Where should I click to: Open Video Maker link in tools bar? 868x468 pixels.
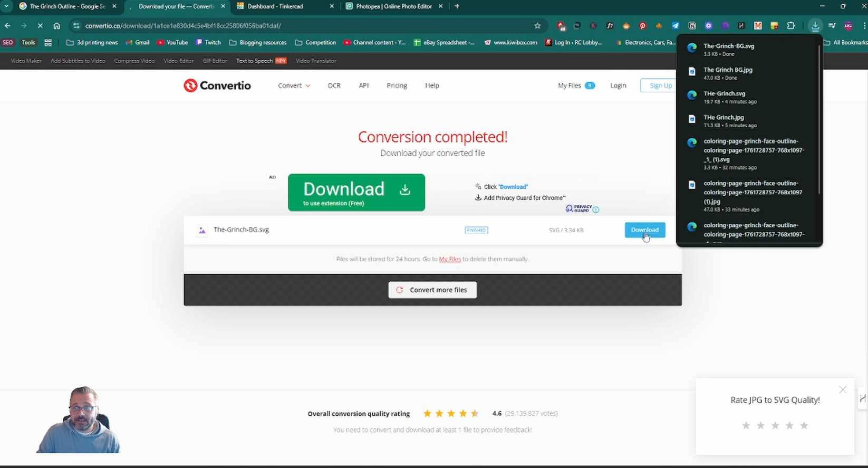point(26,61)
